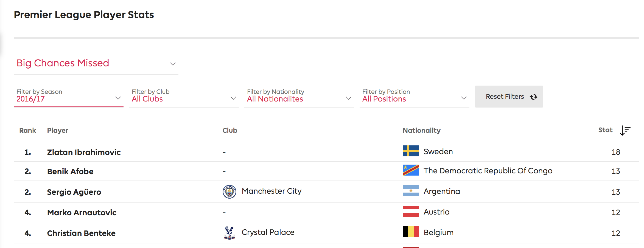Click the Reset Filters button
Screen dimensions: 644x248
tap(509, 97)
